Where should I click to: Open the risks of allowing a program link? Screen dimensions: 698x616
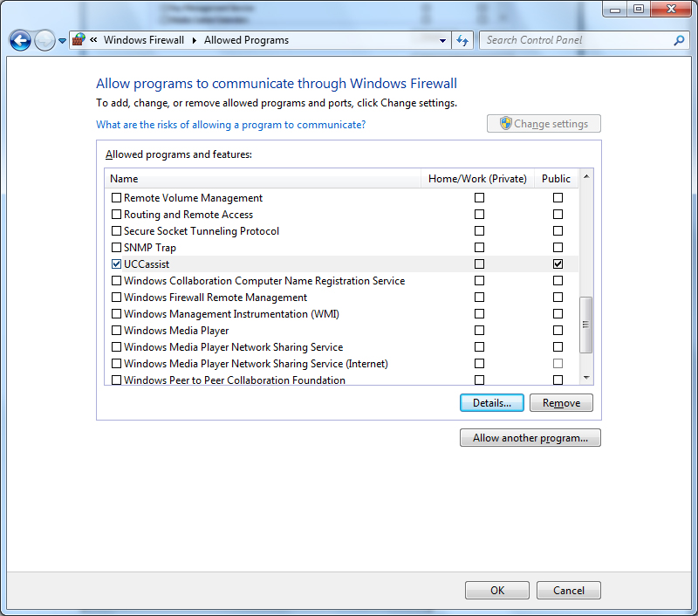click(230, 125)
